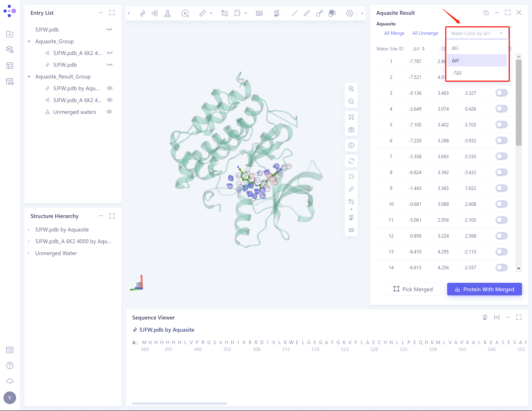The width and height of the screenshot is (532, 411).
Task: Toggle merge switch for water site 3
Action: click(501, 93)
